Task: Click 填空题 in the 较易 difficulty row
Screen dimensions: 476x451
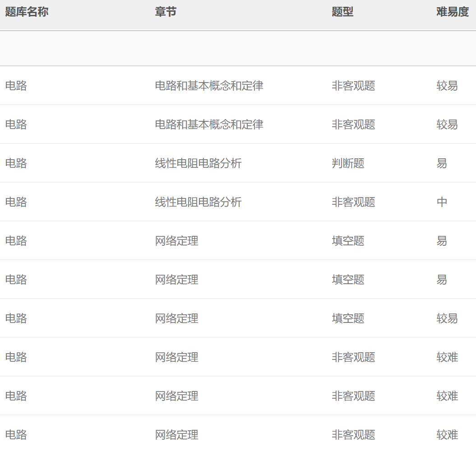Action: (348, 318)
